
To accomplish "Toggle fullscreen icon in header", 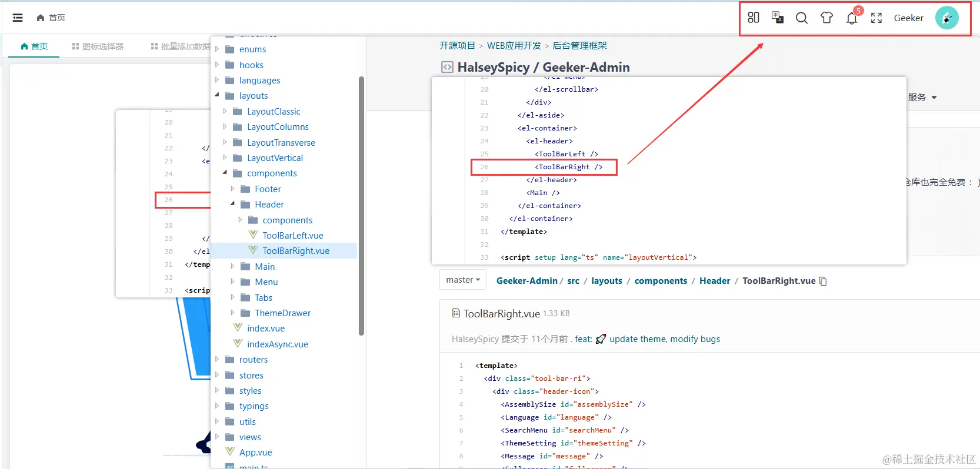I will (x=876, y=18).
